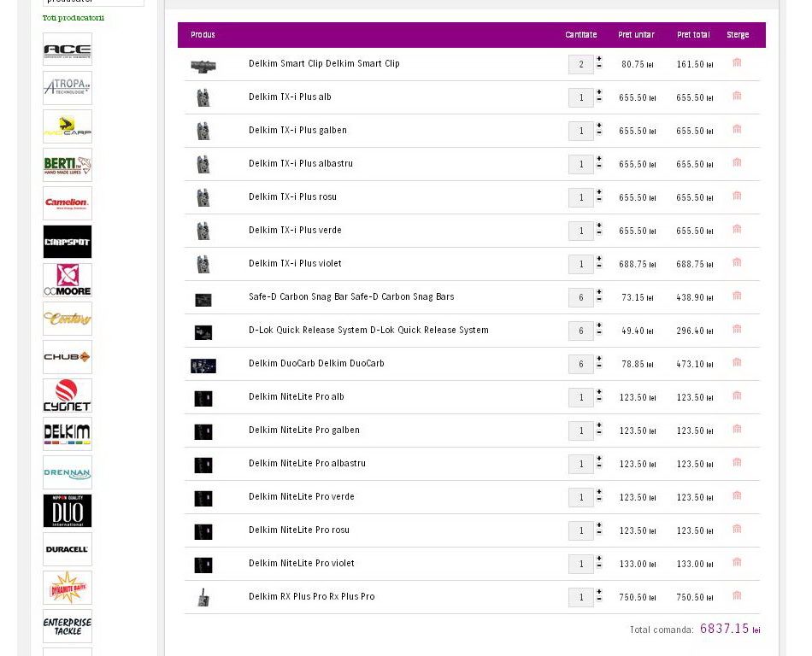This screenshot has width=812, height=656.
Task: Delete Delkim Smart Clip from cart
Action: [x=737, y=63]
